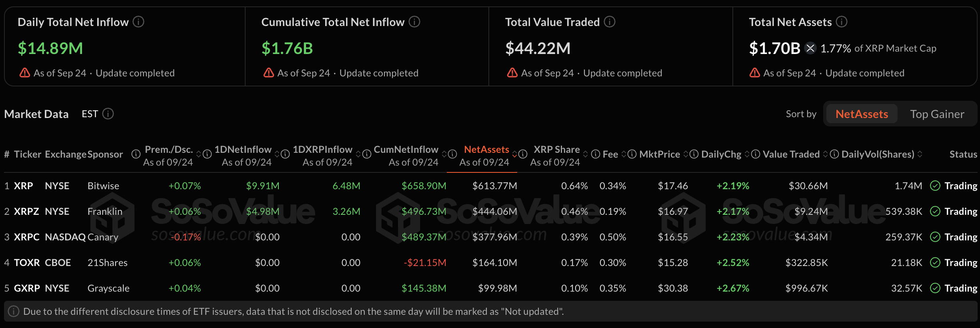This screenshot has height=328, width=980.
Task: Sort by Fee column arrows
Action: pyautogui.click(x=623, y=154)
